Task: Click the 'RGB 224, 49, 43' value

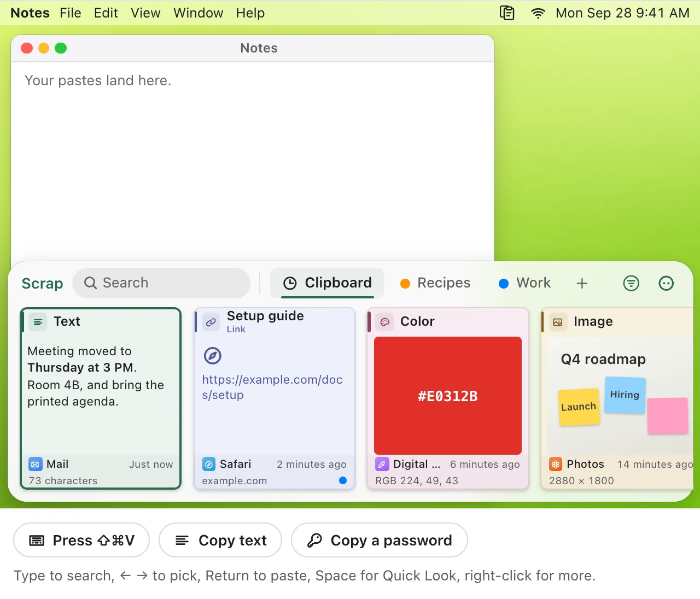Action: [x=417, y=481]
